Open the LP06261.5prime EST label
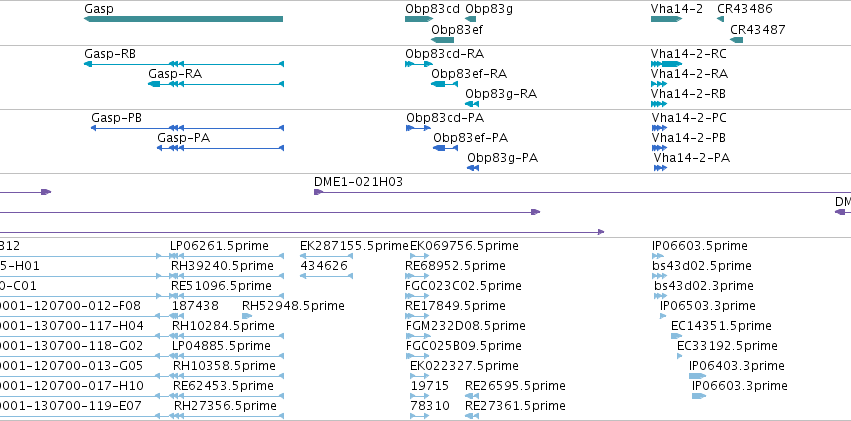 [x=219, y=246]
